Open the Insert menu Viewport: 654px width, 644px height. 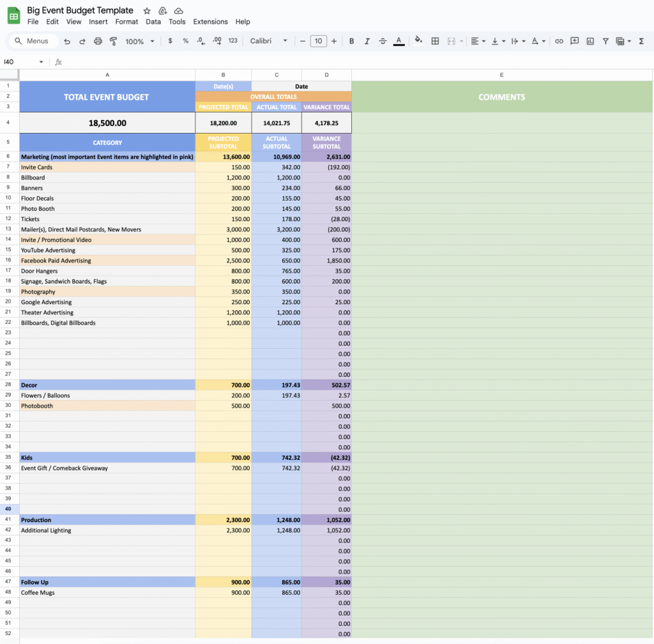tap(98, 22)
